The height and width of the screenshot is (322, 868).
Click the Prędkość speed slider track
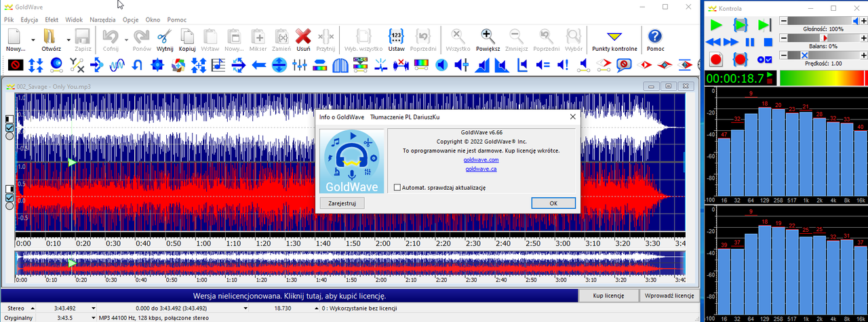tap(823, 56)
